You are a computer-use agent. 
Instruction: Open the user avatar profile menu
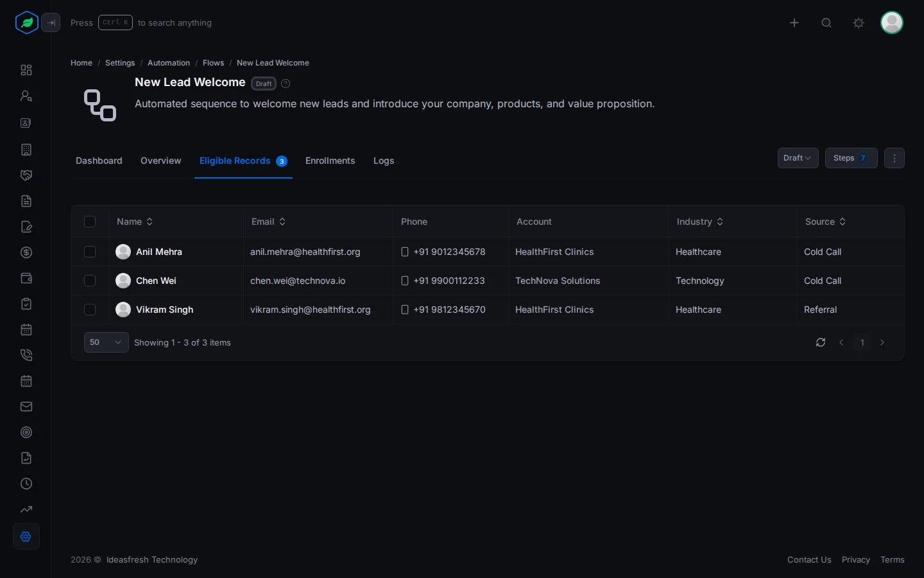[x=892, y=22]
